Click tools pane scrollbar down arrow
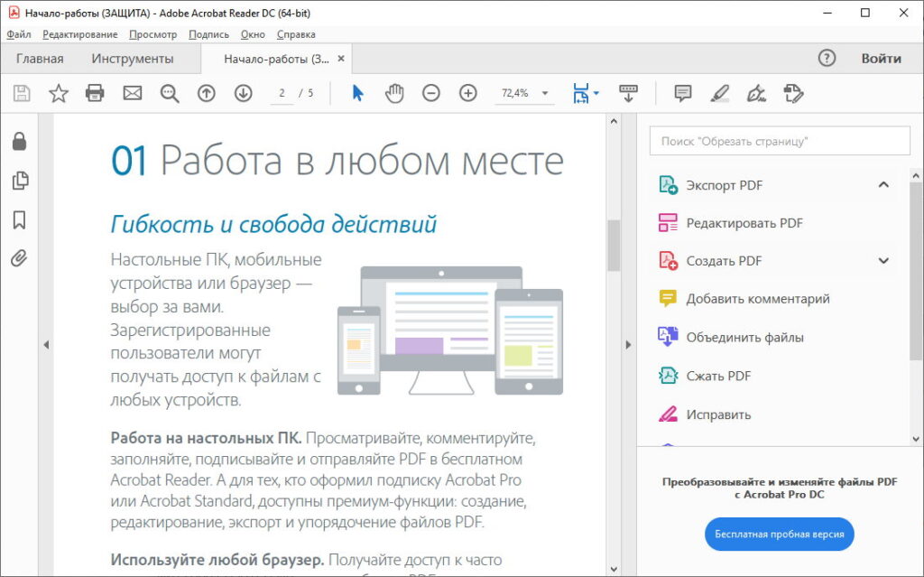The width and height of the screenshot is (924, 577). pos(915,439)
